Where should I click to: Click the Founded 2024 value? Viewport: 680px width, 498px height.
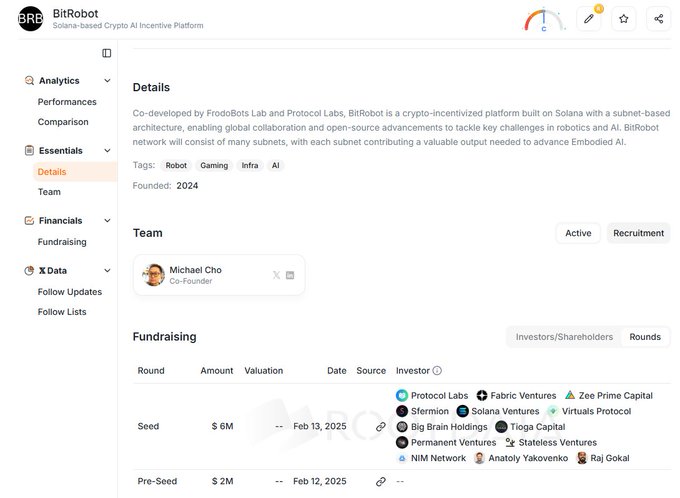pos(187,186)
